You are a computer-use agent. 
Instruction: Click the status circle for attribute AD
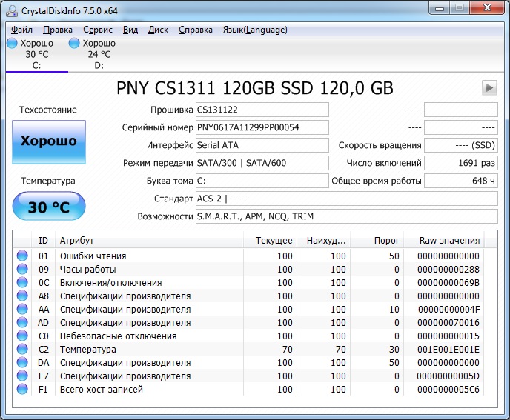[22, 322]
